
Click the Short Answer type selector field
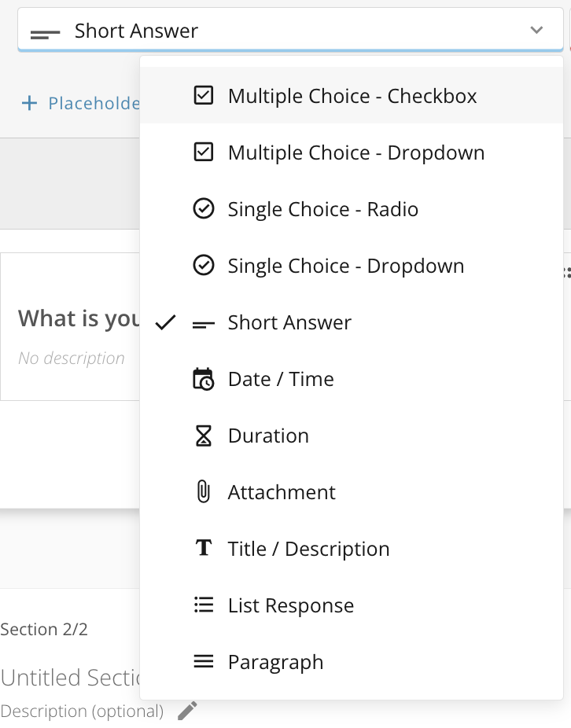pyautogui.click(x=275, y=31)
